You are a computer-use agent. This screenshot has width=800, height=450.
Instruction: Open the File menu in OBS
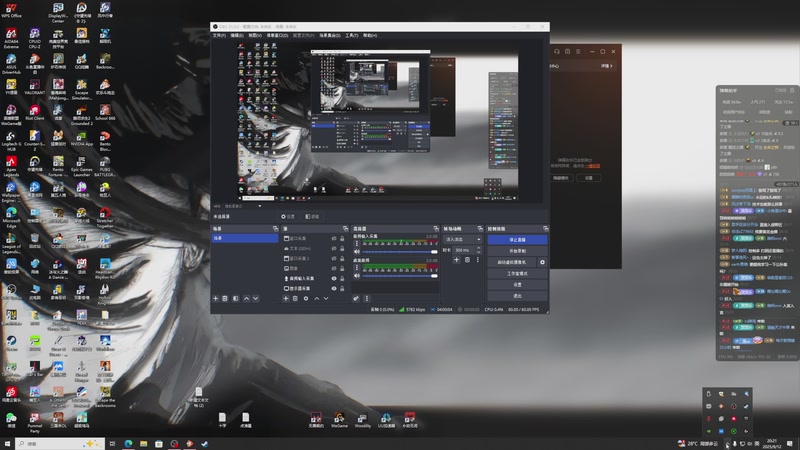pyautogui.click(x=219, y=36)
